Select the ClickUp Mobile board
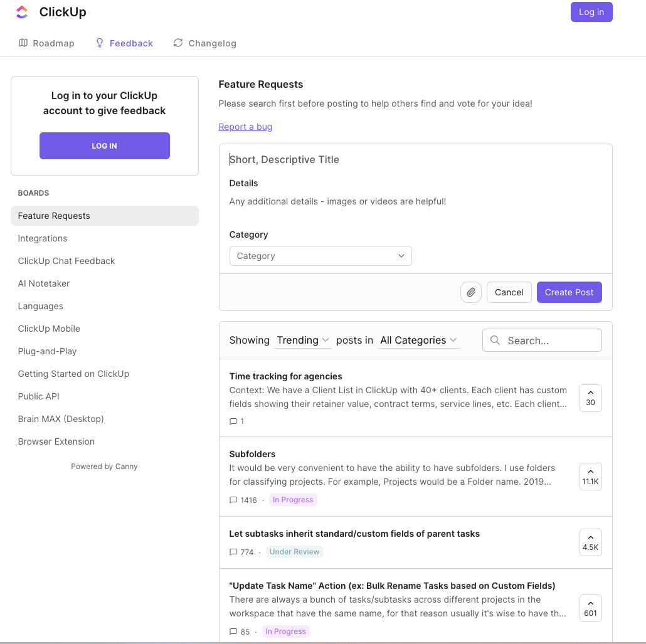The width and height of the screenshot is (646, 644). (x=105, y=329)
